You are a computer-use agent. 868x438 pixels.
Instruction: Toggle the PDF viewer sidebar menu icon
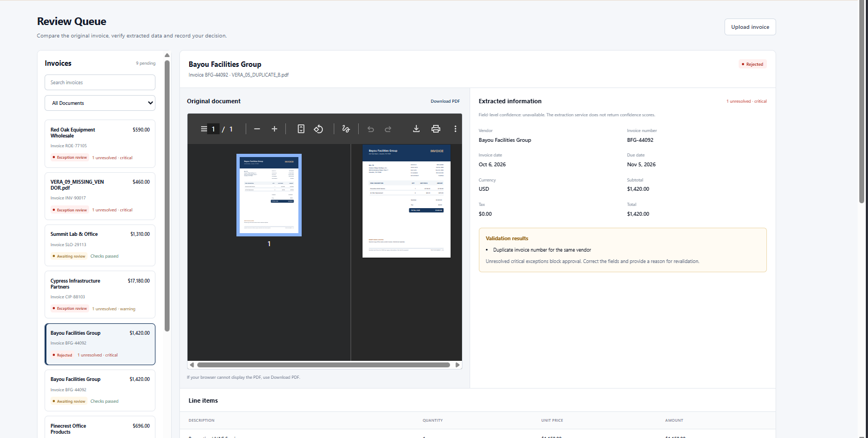tap(204, 129)
